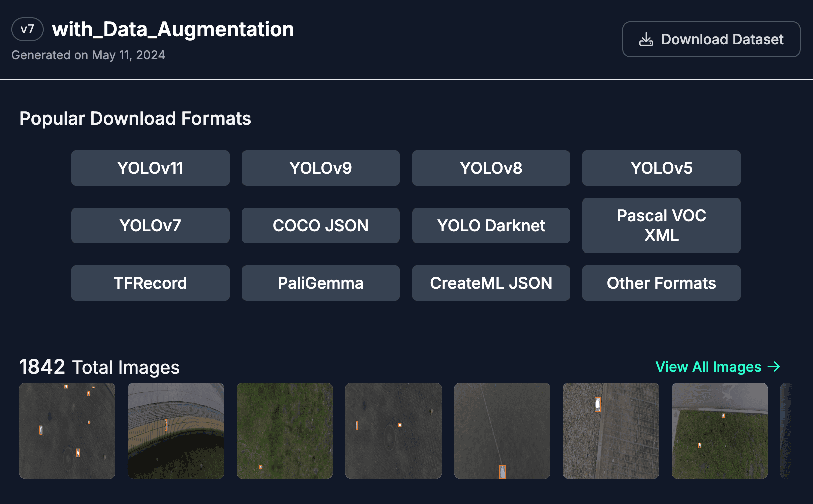Pick the YOLOv7 format
The width and height of the screenshot is (813, 504).
150,225
